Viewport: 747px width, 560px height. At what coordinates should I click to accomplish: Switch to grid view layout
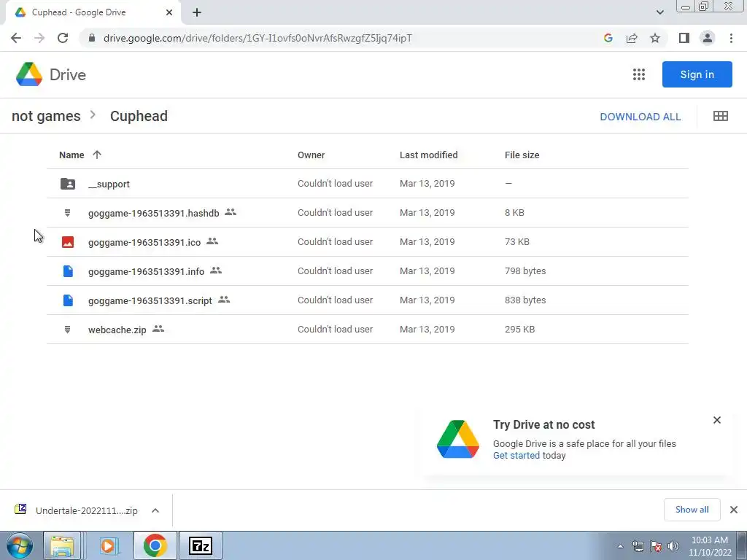720,116
